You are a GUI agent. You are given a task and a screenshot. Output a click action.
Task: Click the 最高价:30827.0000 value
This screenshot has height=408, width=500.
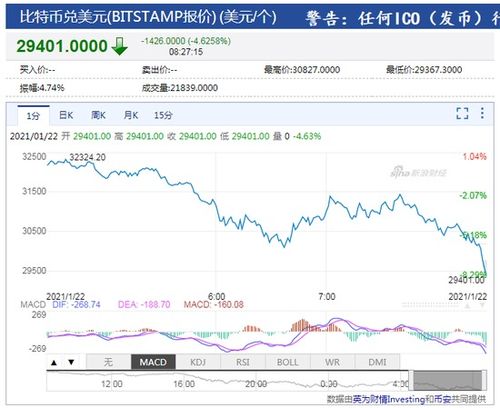pos(302,70)
